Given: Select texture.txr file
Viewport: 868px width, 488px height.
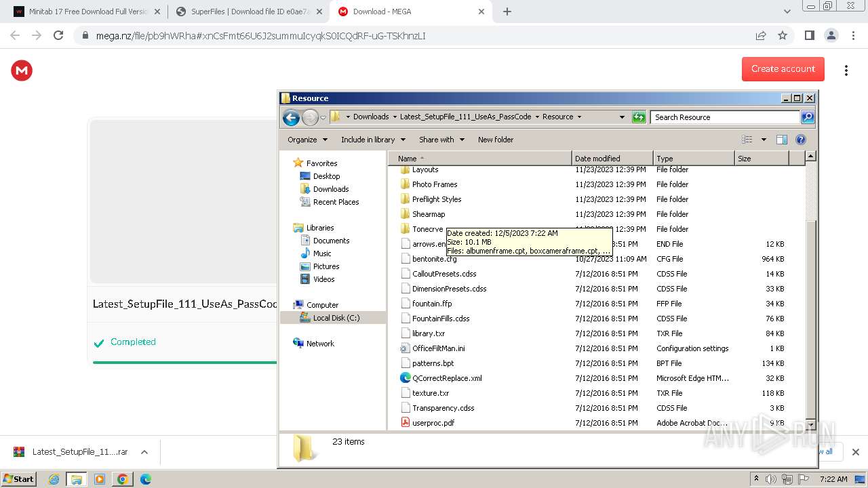Looking at the screenshot, I should click(431, 393).
